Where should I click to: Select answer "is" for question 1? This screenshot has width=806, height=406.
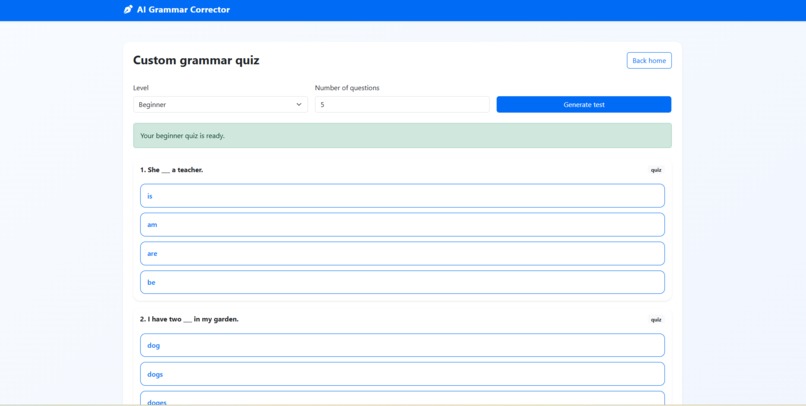point(402,196)
